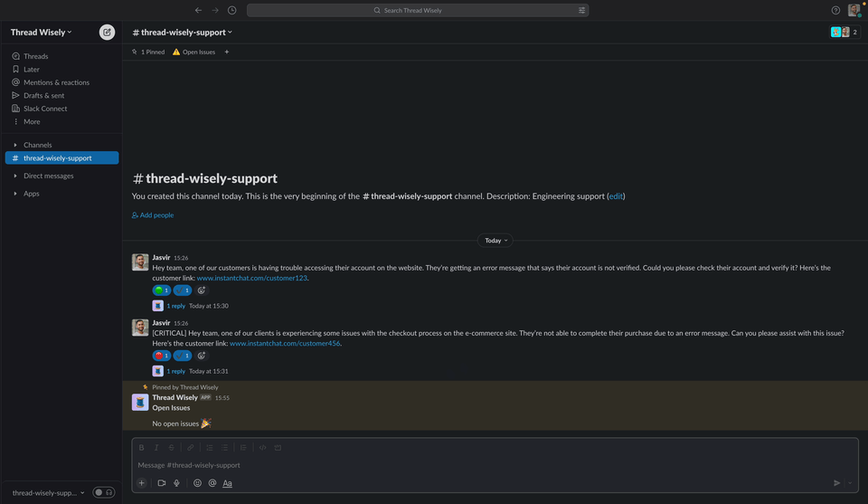Open More in the sidebar
This screenshot has width=868, height=504.
(x=32, y=122)
